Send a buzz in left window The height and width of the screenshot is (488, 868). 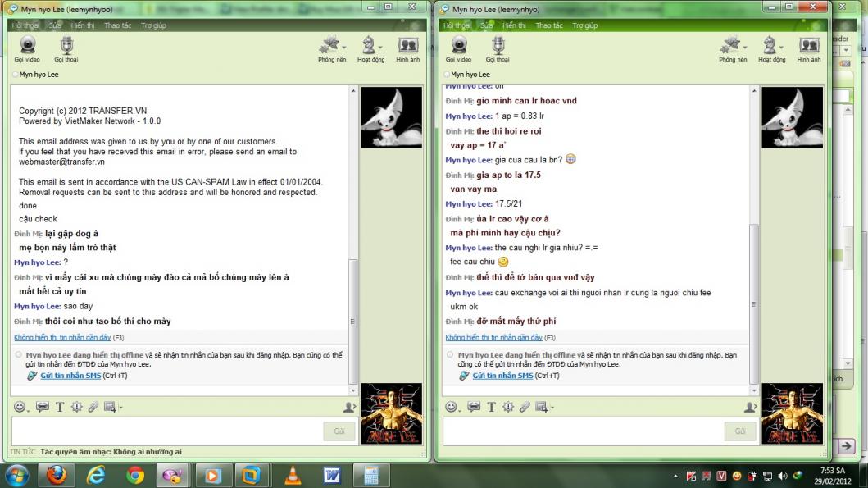[x=76, y=407]
